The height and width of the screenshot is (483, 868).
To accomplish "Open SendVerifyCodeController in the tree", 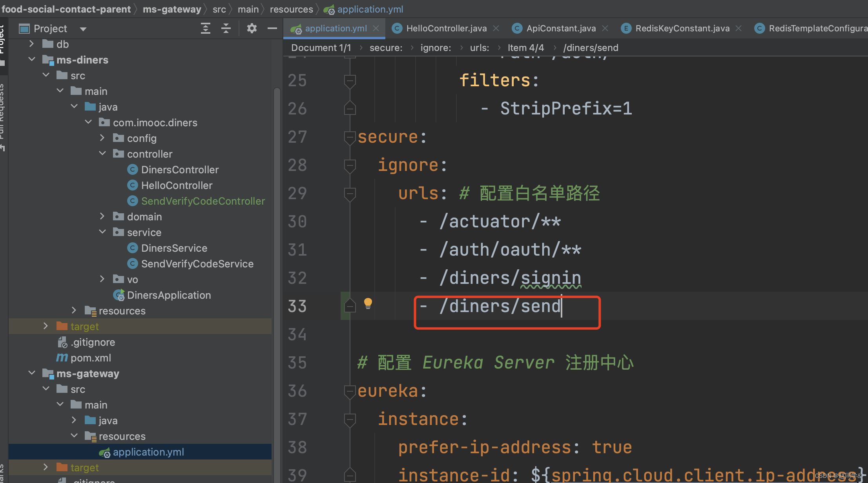I will coord(202,201).
